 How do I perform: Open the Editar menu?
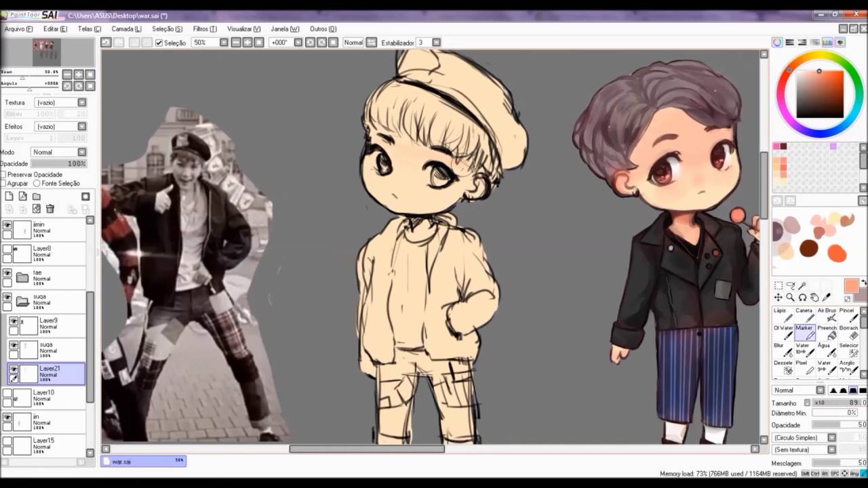(x=55, y=29)
